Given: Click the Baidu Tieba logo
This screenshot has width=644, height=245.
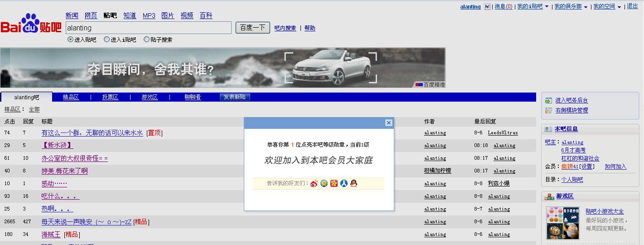Looking at the screenshot, I should click(x=31, y=24).
